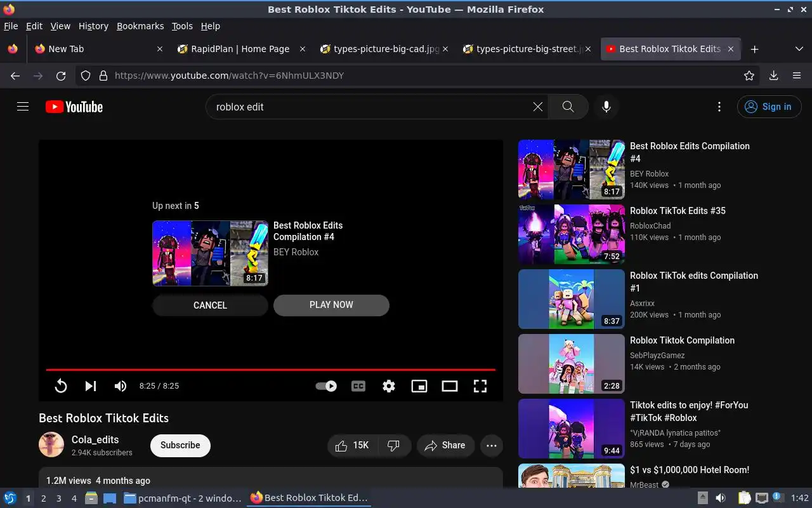Open the player settings gear
Image resolution: width=812 pixels, height=508 pixels.
coord(389,385)
